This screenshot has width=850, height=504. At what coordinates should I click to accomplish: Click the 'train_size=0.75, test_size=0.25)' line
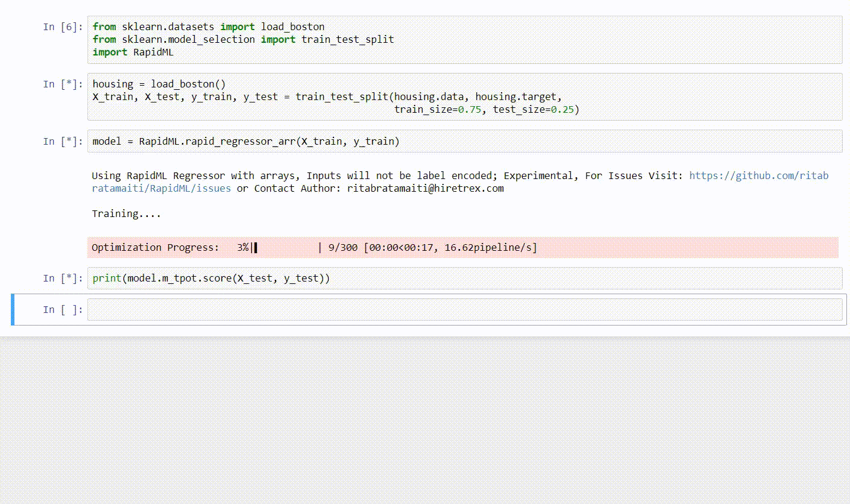click(486, 110)
